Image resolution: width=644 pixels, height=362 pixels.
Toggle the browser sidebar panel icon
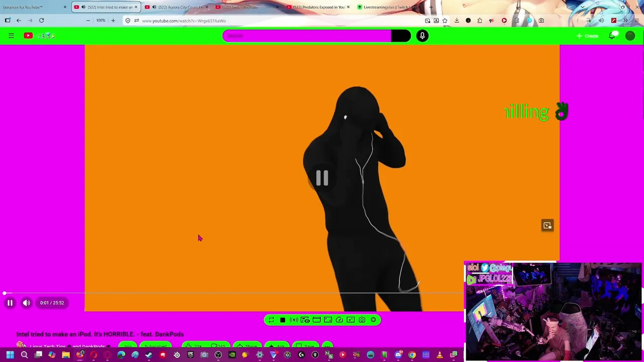point(8,21)
